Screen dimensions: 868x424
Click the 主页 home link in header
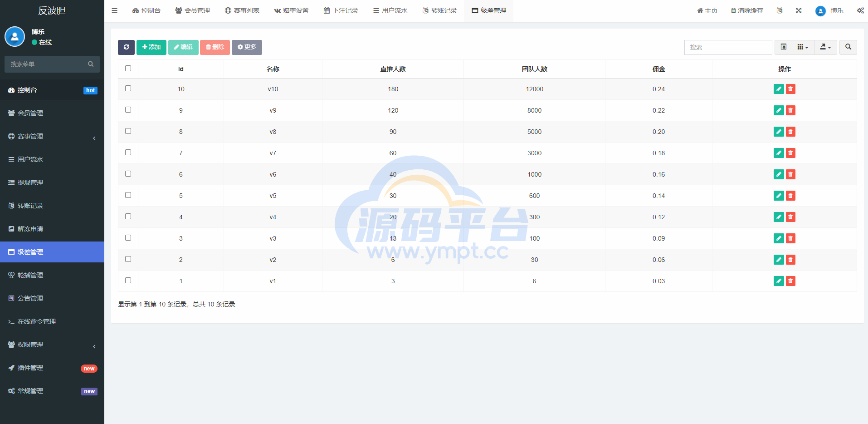tap(707, 10)
